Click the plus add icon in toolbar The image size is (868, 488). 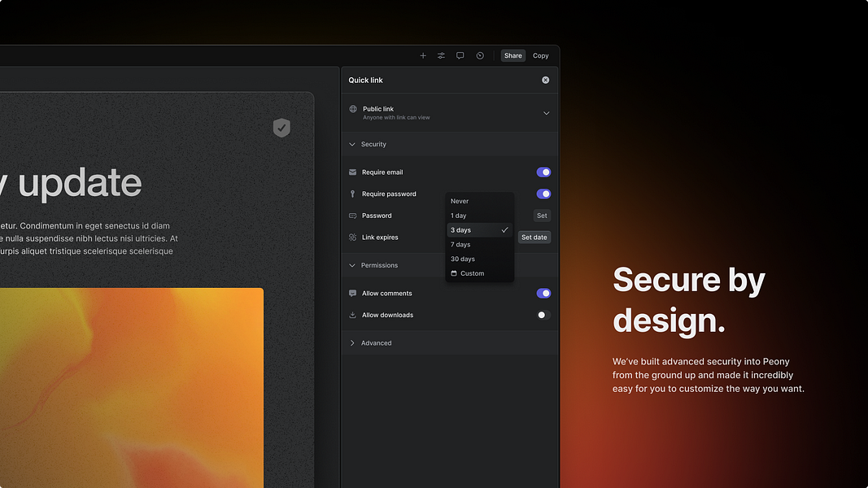point(423,55)
